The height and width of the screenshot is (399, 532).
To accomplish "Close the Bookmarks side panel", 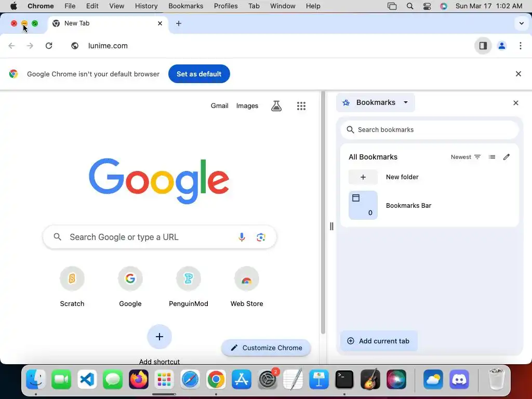I will 516,103.
